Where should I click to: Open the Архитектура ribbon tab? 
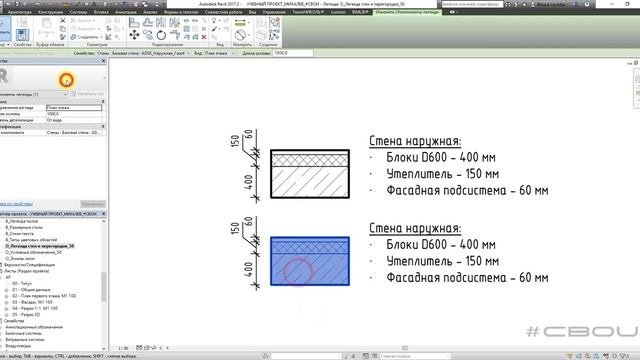click(x=20, y=12)
